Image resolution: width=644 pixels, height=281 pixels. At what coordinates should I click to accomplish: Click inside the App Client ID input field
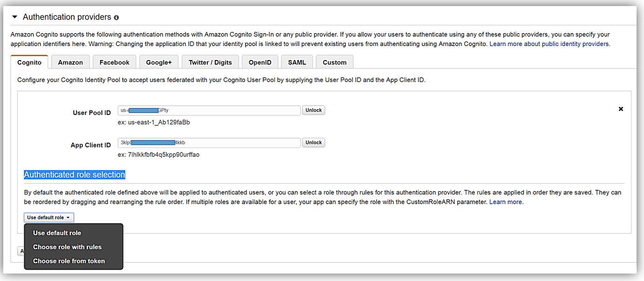tap(209, 142)
